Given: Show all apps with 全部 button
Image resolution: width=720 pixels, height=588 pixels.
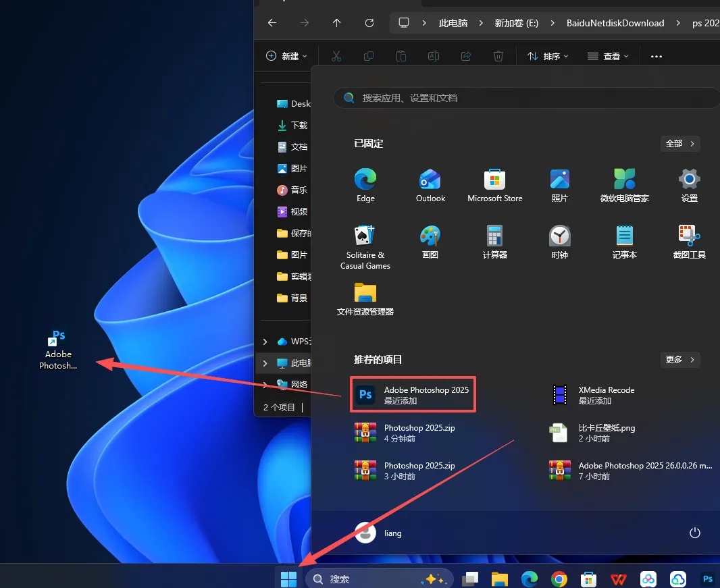Looking at the screenshot, I should click(x=680, y=144).
